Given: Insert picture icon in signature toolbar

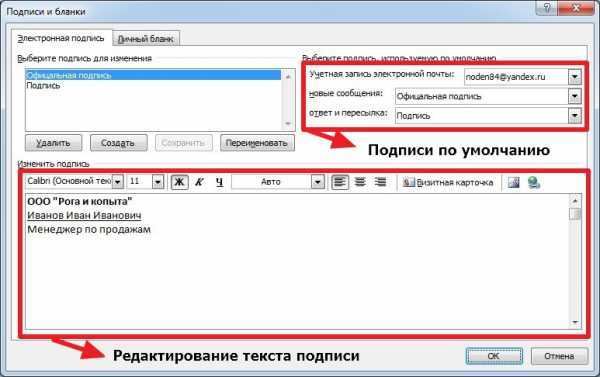Looking at the screenshot, I should point(514,183).
